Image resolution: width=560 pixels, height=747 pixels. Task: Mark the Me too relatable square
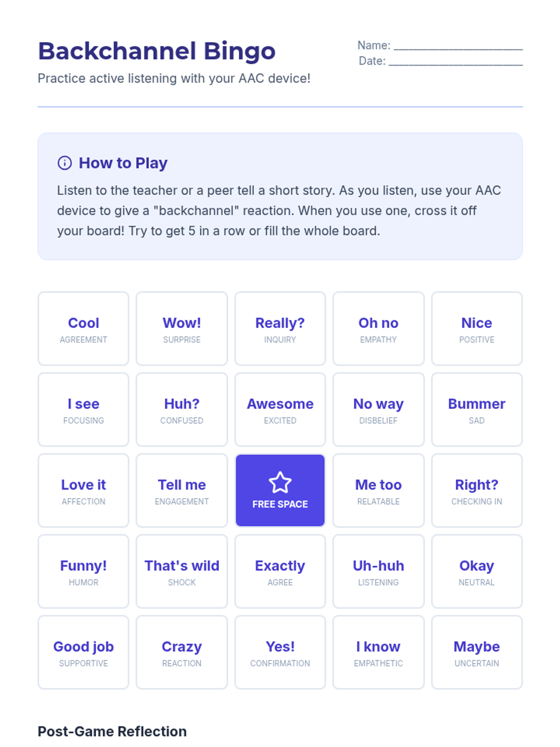click(x=378, y=490)
